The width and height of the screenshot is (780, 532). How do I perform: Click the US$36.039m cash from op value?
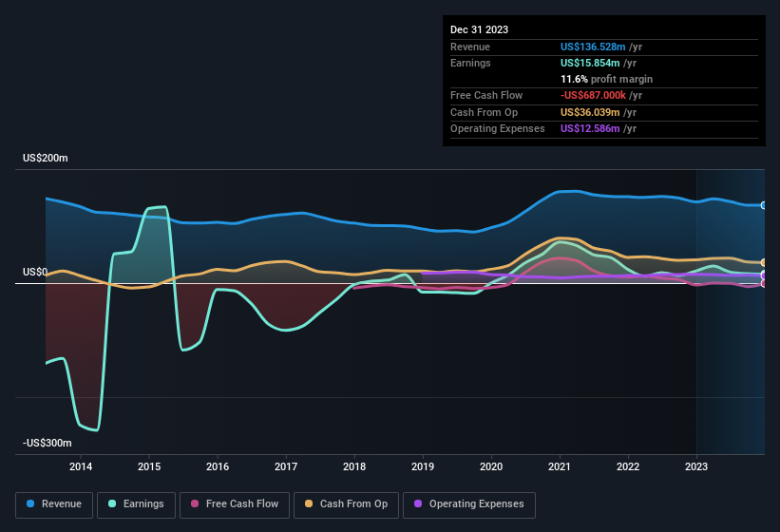[590, 112]
